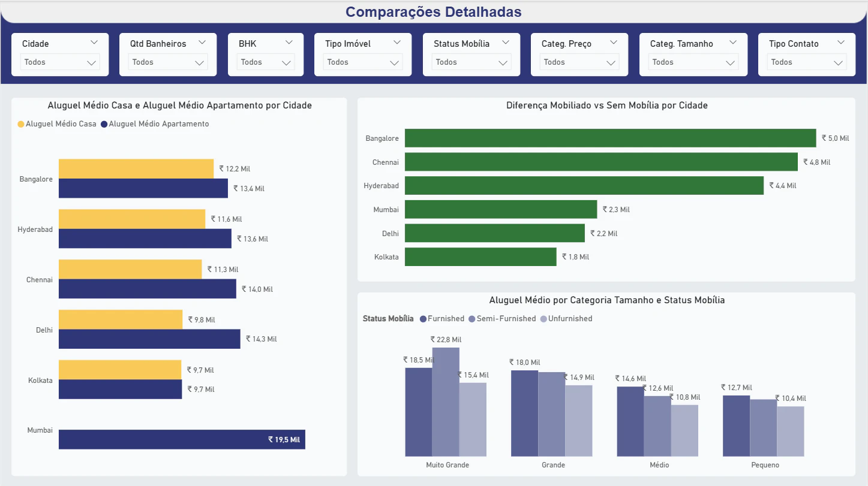Click the 'Comparações Detalhadas' page title
Viewport: 868px width, 486px height.
[x=433, y=12]
